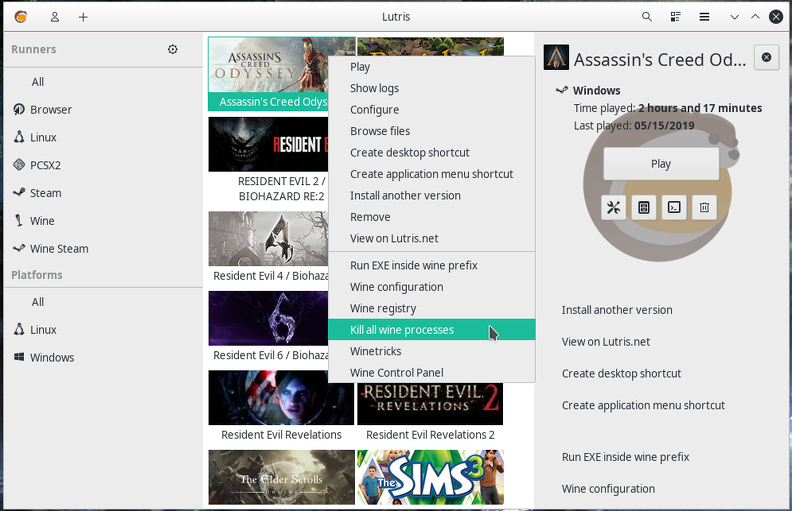The height and width of the screenshot is (511, 792).
Task: Choose Create application menu shortcut in the context menu
Action: [x=431, y=174]
